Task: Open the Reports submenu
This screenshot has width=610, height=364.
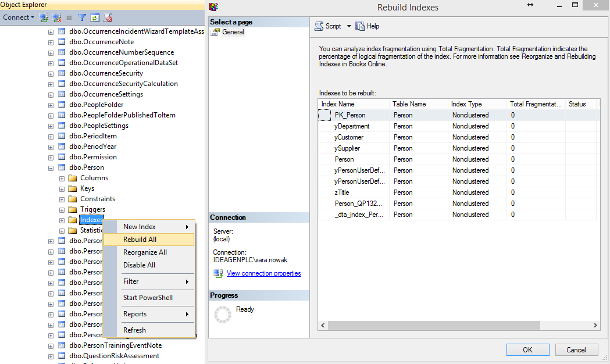Action: click(149, 314)
